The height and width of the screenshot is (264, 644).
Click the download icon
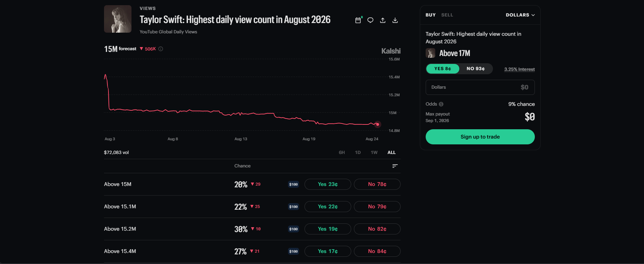(x=395, y=20)
